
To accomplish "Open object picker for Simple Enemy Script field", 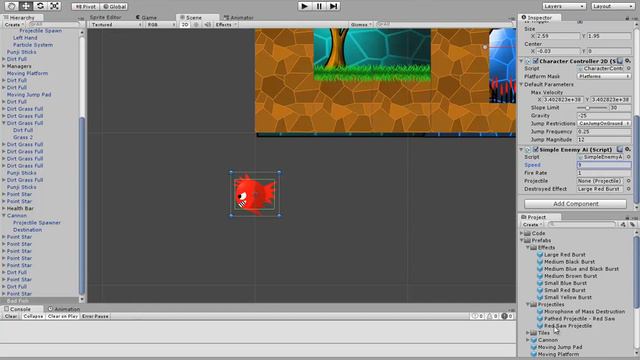I will [628, 157].
